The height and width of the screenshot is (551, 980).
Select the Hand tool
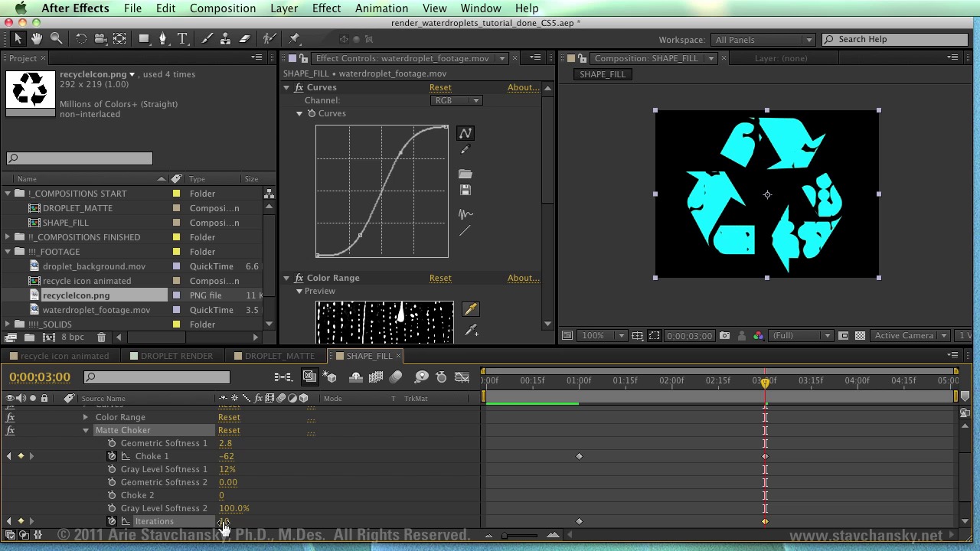(37, 38)
